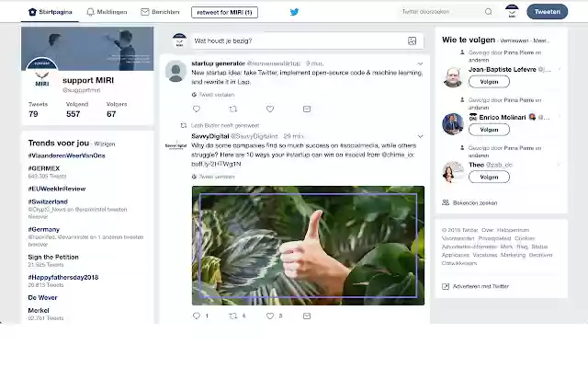Open Theo's profile avatar

453,172
